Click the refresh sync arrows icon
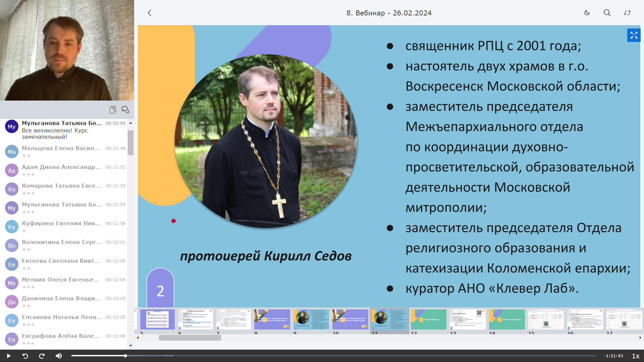The image size is (644, 362). coord(627,13)
